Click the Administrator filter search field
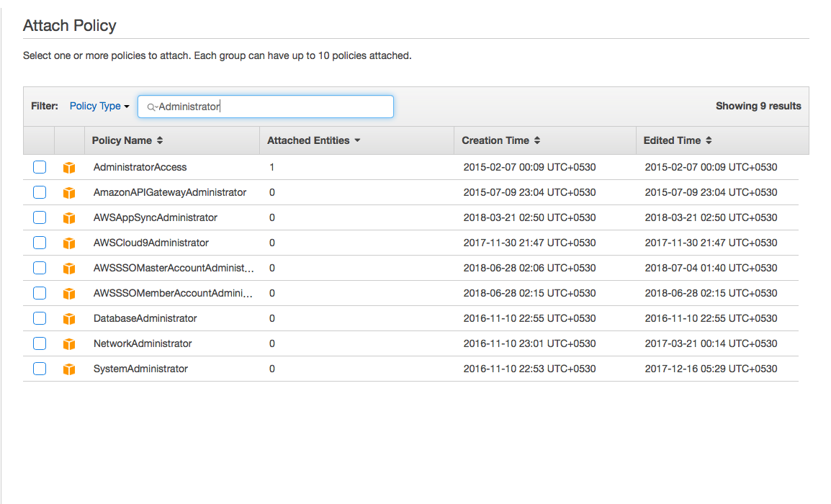This screenshot has height=504, width=831. click(266, 107)
